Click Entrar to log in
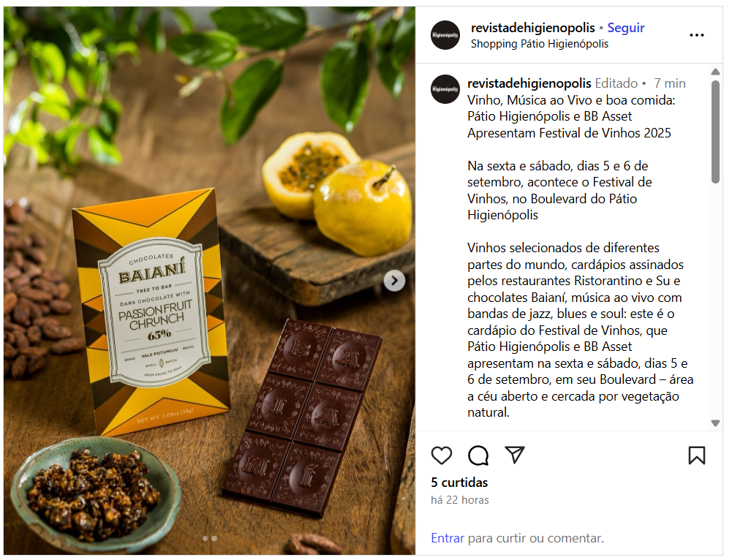Image resolution: width=732 pixels, height=560 pixels. point(448,538)
